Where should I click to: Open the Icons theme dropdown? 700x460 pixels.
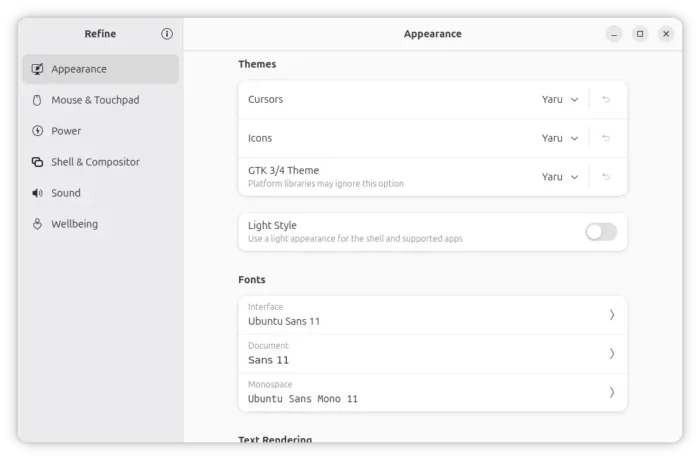[560, 138]
